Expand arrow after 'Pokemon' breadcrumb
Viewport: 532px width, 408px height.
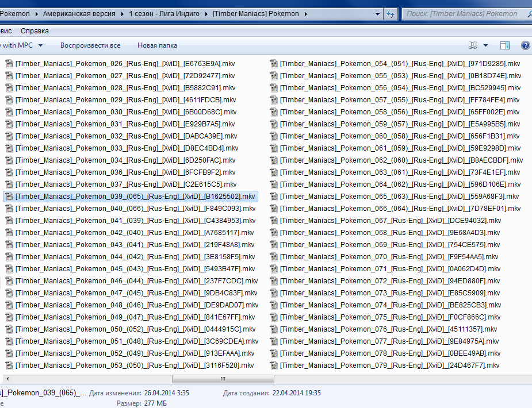[36, 14]
